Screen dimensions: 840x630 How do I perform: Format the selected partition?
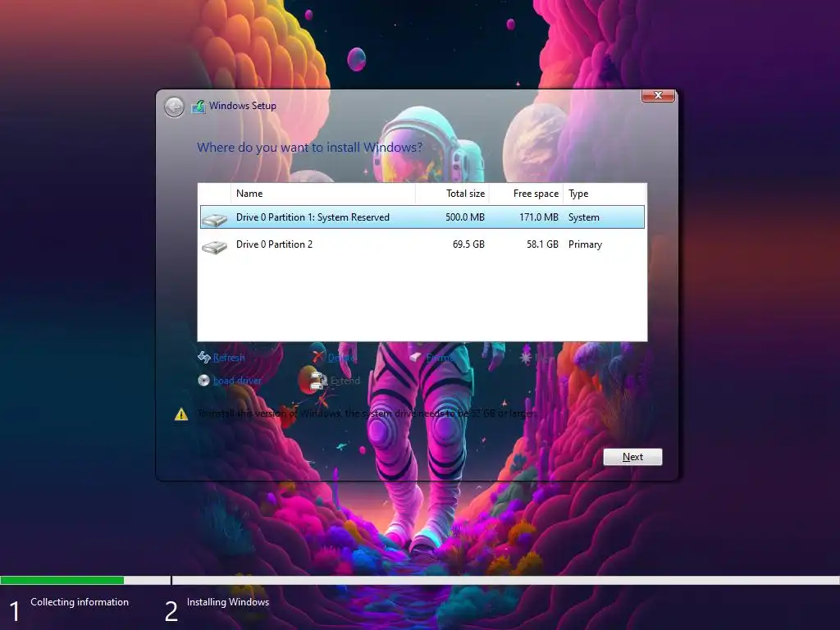pos(441,358)
